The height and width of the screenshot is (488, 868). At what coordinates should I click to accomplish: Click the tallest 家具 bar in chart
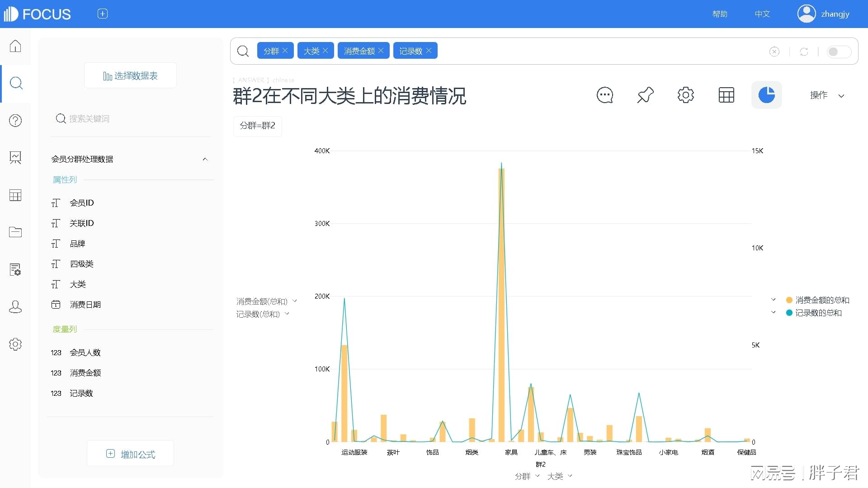tap(501, 305)
